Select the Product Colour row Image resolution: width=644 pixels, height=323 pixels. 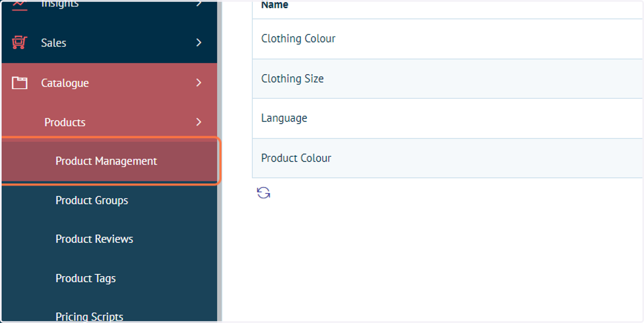448,158
